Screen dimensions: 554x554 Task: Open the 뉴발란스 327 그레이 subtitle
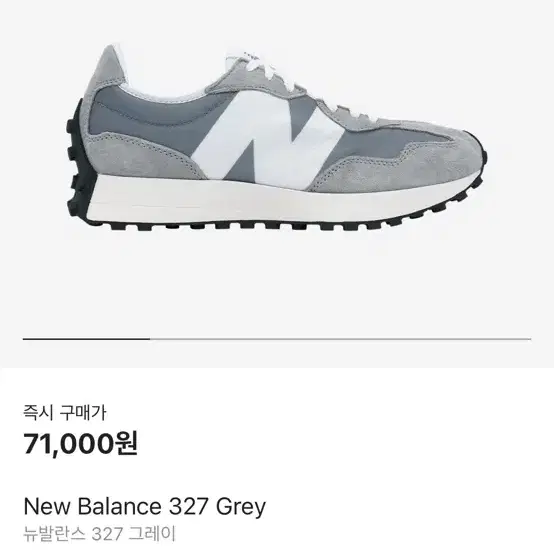(99, 534)
